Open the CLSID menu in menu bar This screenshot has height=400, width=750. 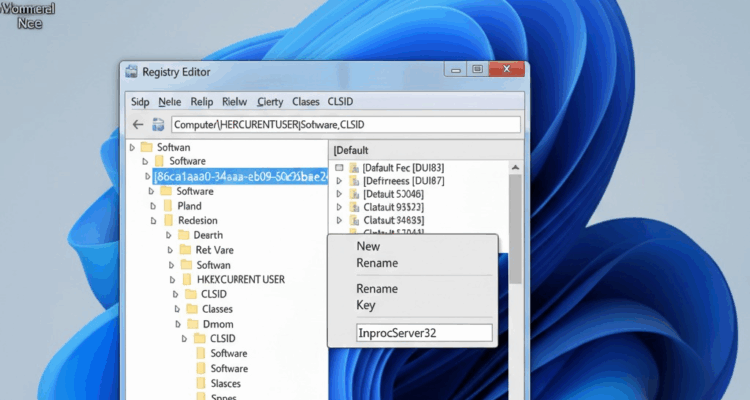click(340, 101)
